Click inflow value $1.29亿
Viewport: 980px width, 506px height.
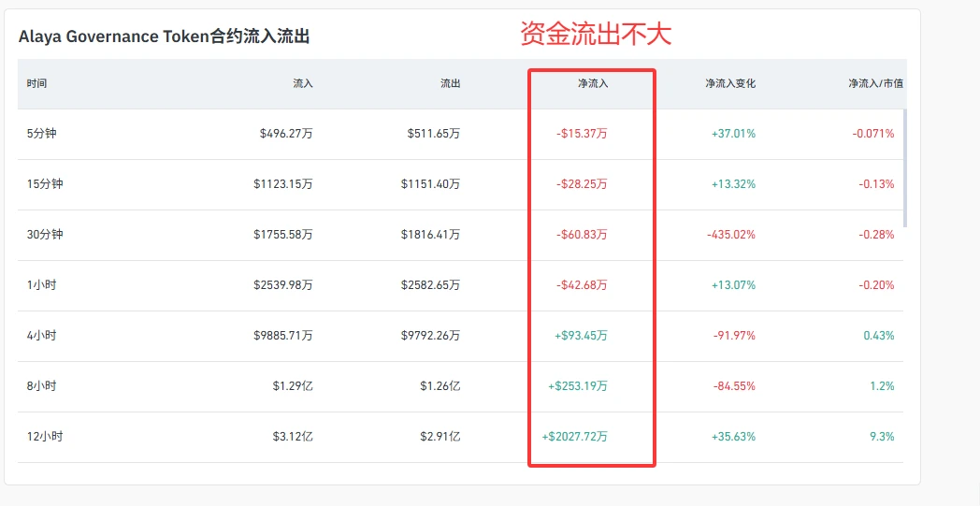click(x=293, y=386)
